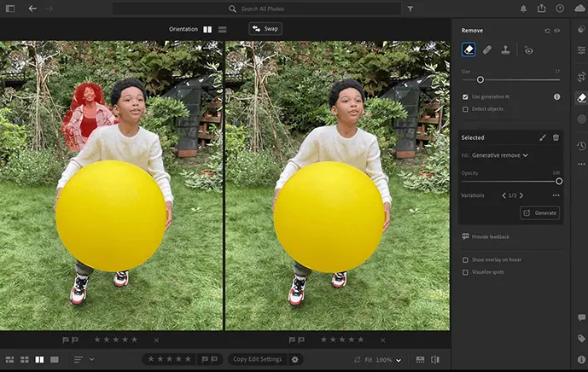Screen dimensions: 588x372
Task: Toggle the Use generative AI checkbox
Action: (465, 96)
